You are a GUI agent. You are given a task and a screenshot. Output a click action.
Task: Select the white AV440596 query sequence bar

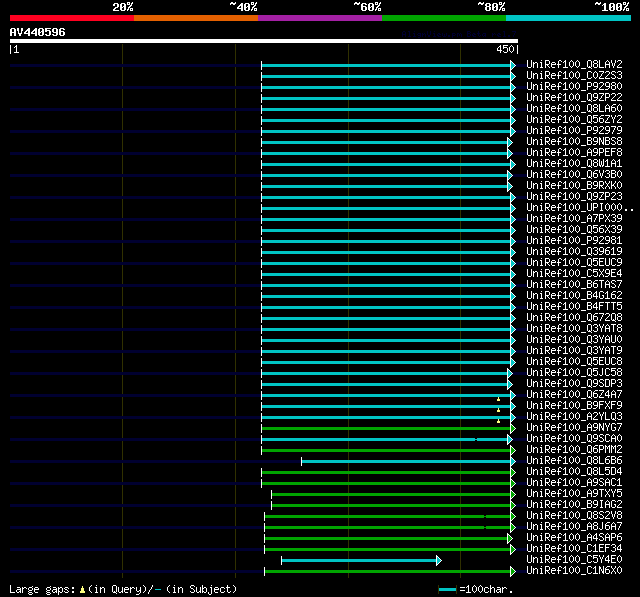[x=264, y=41]
